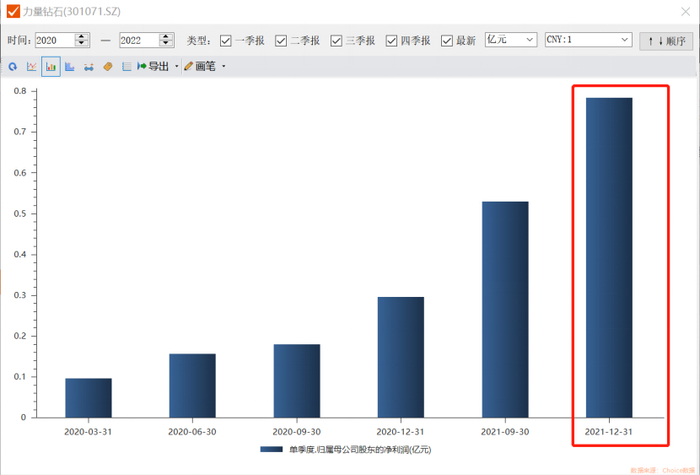The width and height of the screenshot is (700, 475).
Task: Choose the area chart icon
Action: coord(70,67)
